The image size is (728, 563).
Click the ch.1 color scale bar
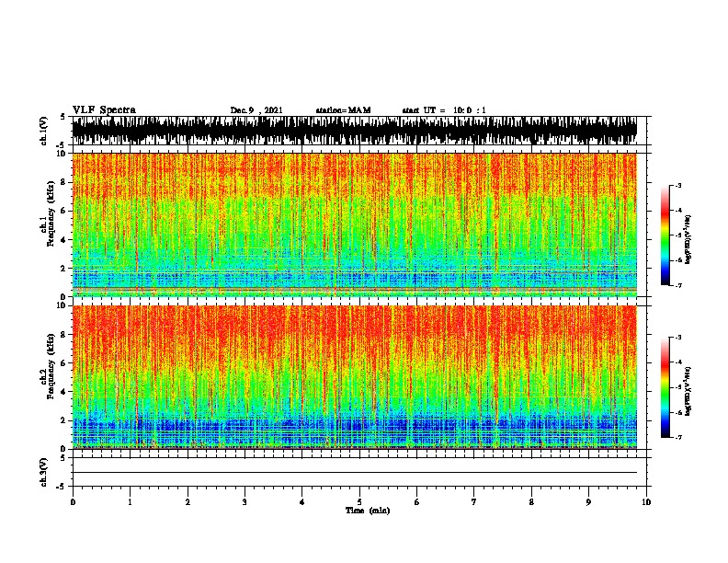click(x=665, y=236)
